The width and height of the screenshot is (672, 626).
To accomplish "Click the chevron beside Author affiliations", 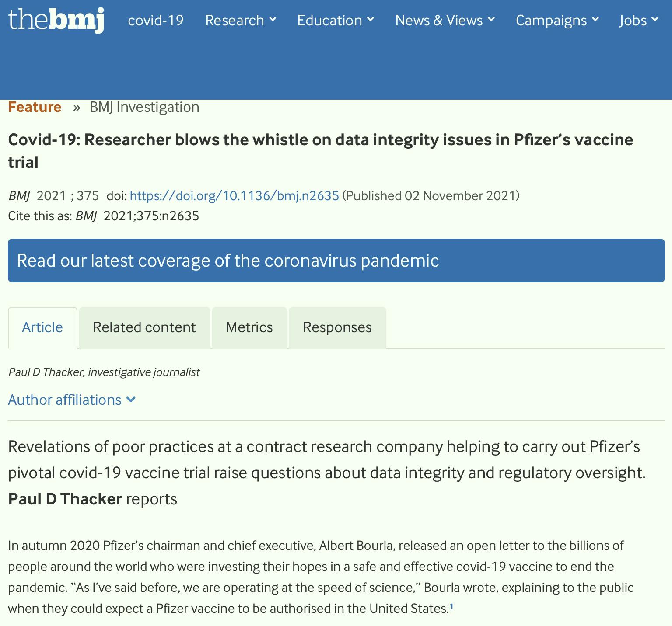I will [x=131, y=400].
